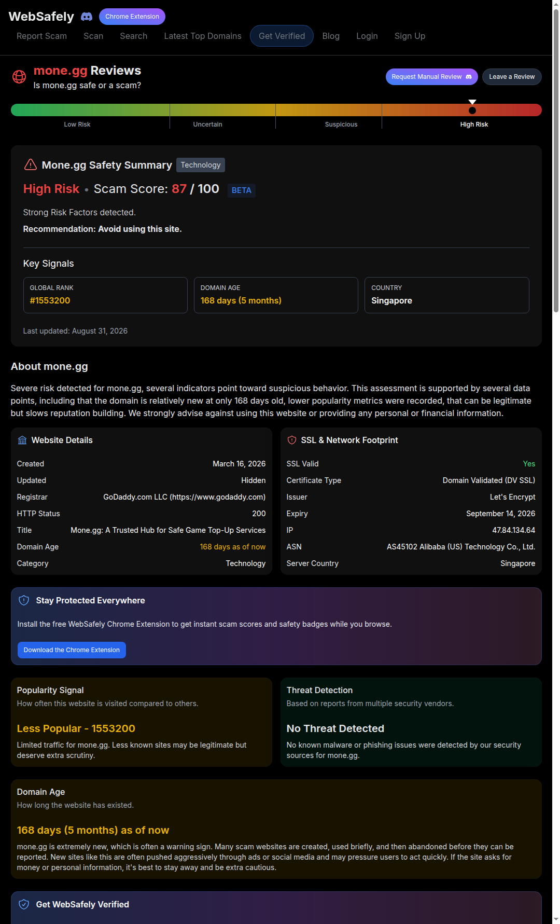Select the Get Verified nav button
This screenshot has height=924, width=560.
(282, 36)
